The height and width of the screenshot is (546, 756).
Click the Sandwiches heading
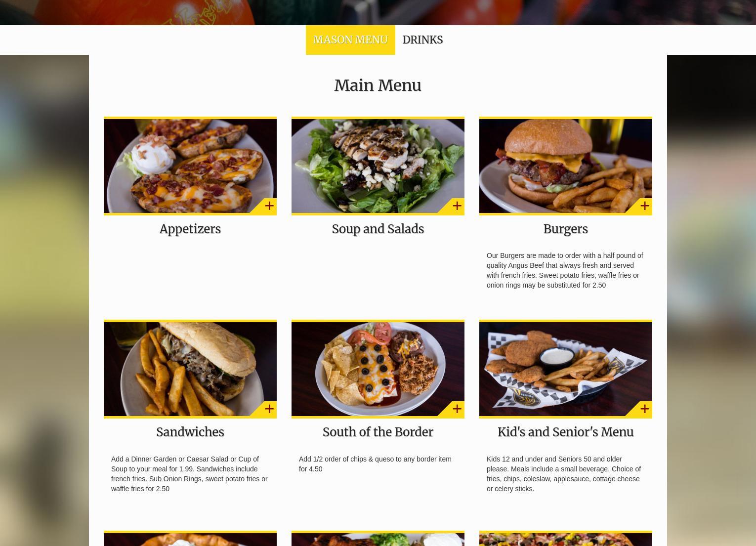point(190,432)
